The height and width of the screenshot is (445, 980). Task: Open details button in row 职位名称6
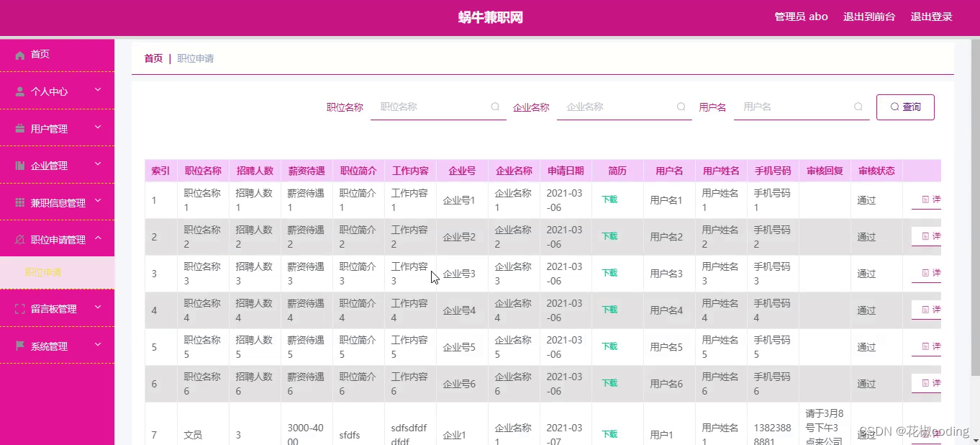pos(927,383)
